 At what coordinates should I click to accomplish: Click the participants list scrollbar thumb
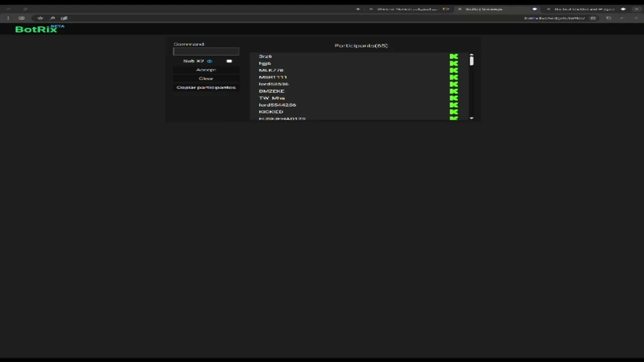point(471,61)
